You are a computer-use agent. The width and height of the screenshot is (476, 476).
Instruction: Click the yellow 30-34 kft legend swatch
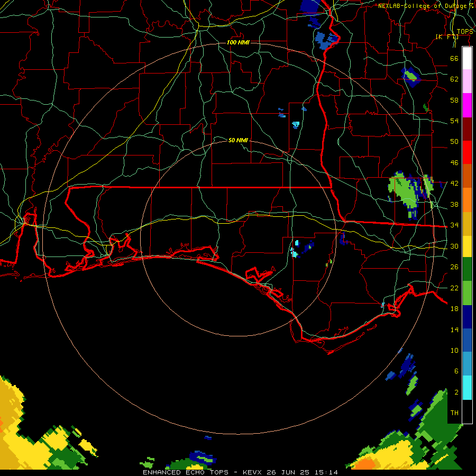(x=467, y=246)
